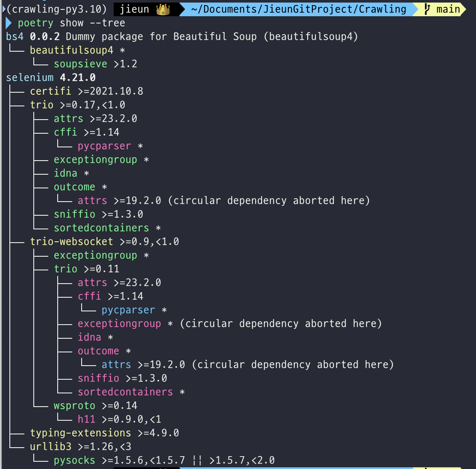Screen dimensions: 476x469
Task: Click the pink attrs >=23.2.0 row
Action: (119, 283)
